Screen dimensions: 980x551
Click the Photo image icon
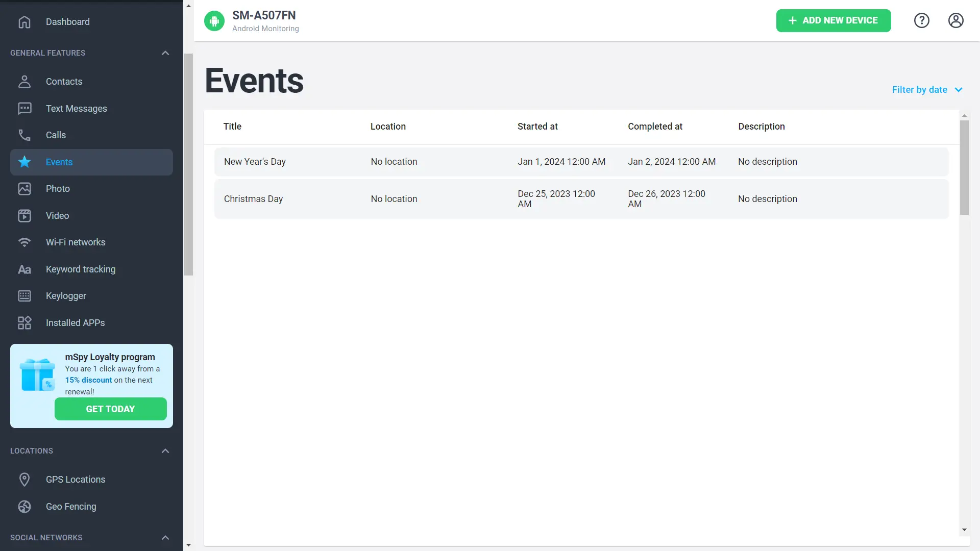click(x=24, y=189)
